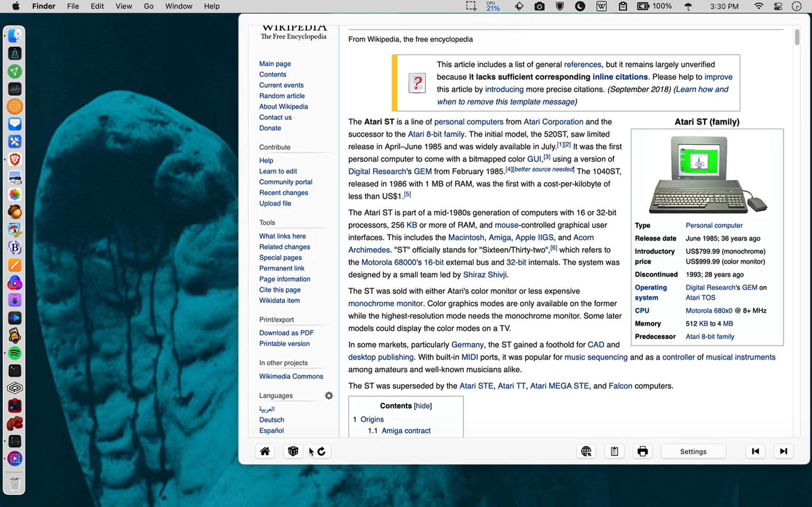This screenshot has width=812, height=507.
Task: Open the Go menu
Action: pyautogui.click(x=148, y=6)
